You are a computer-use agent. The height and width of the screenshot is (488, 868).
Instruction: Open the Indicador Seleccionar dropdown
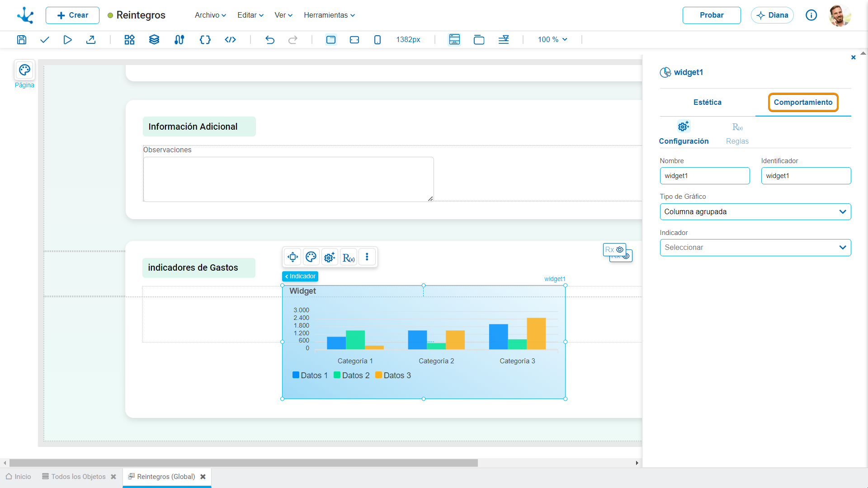(755, 248)
